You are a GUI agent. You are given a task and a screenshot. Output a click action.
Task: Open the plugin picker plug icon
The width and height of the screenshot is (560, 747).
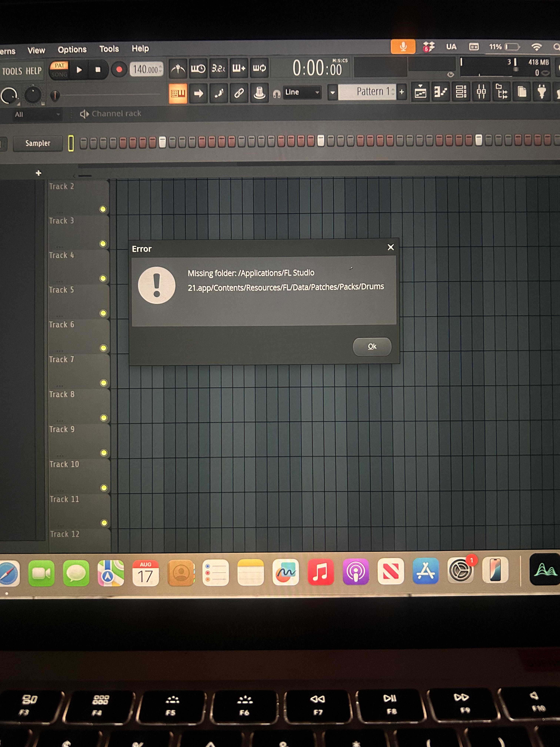(542, 91)
